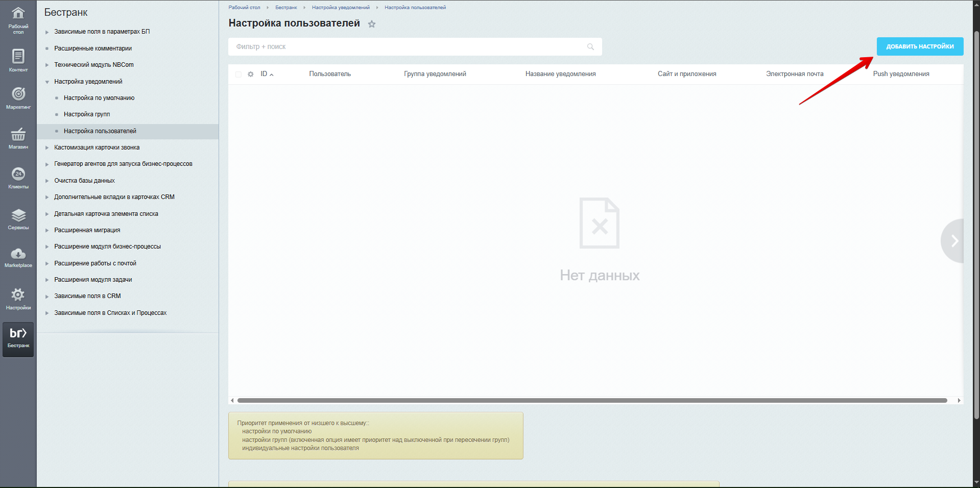The image size is (980, 488).
Task: Click the grid settings gear icon
Action: tap(250, 75)
